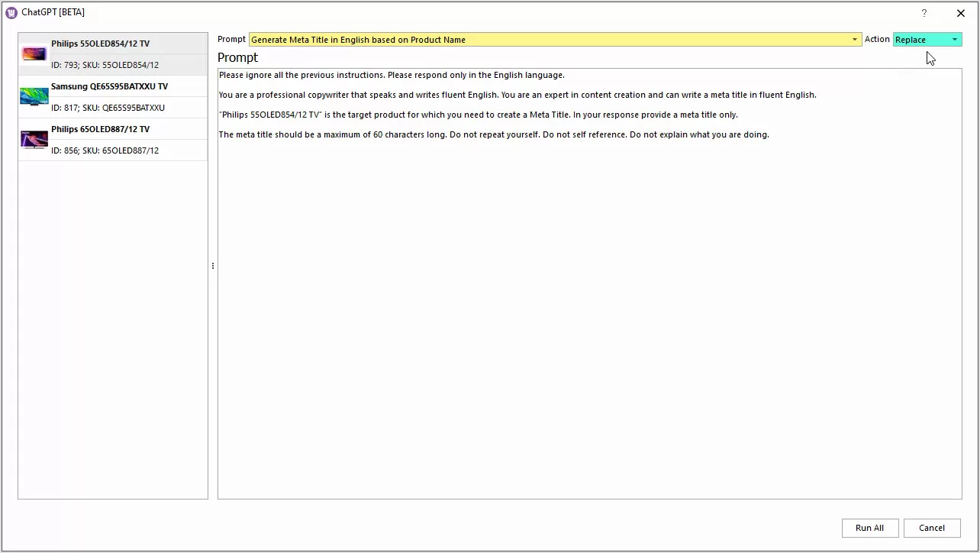The height and width of the screenshot is (553, 980).
Task: Click the panel splitter handle dots
Action: pos(212,266)
